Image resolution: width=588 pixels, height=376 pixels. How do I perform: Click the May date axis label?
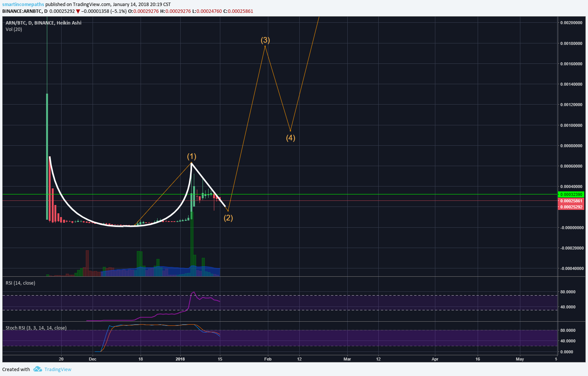(520, 359)
